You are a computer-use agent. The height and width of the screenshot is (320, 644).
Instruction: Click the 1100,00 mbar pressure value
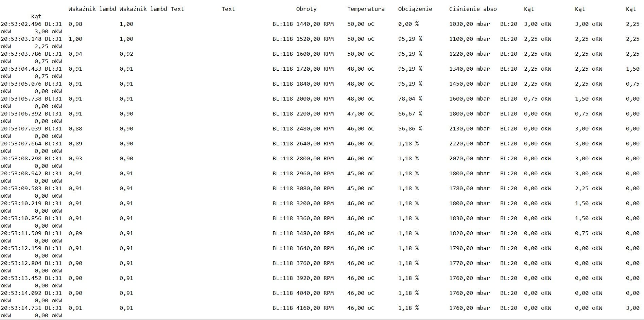click(469, 39)
